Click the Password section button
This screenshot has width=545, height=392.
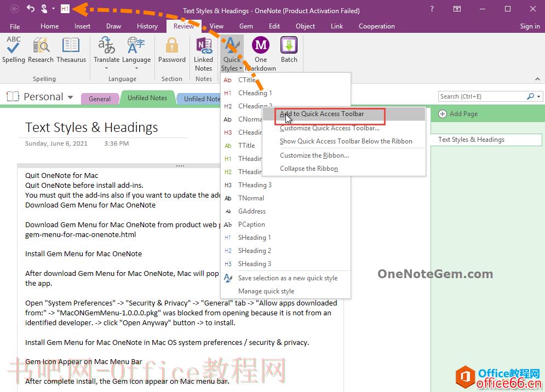click(x=171, y=50)
